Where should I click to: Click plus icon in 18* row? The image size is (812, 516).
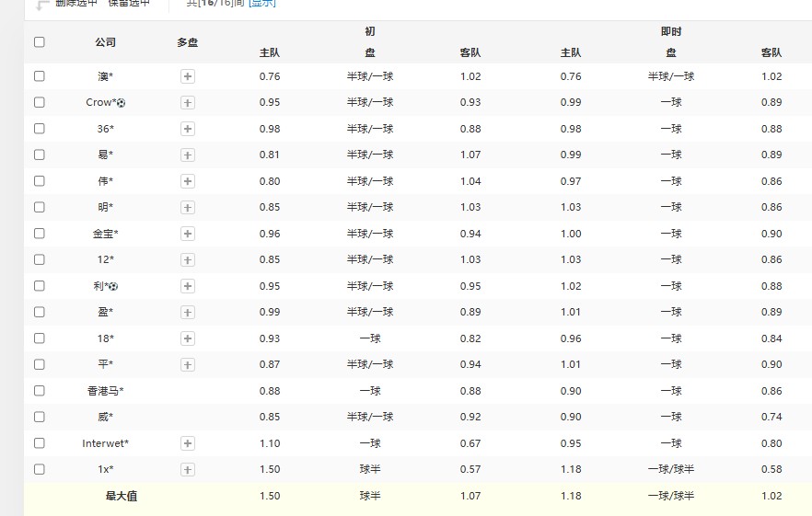pos(188,338)
